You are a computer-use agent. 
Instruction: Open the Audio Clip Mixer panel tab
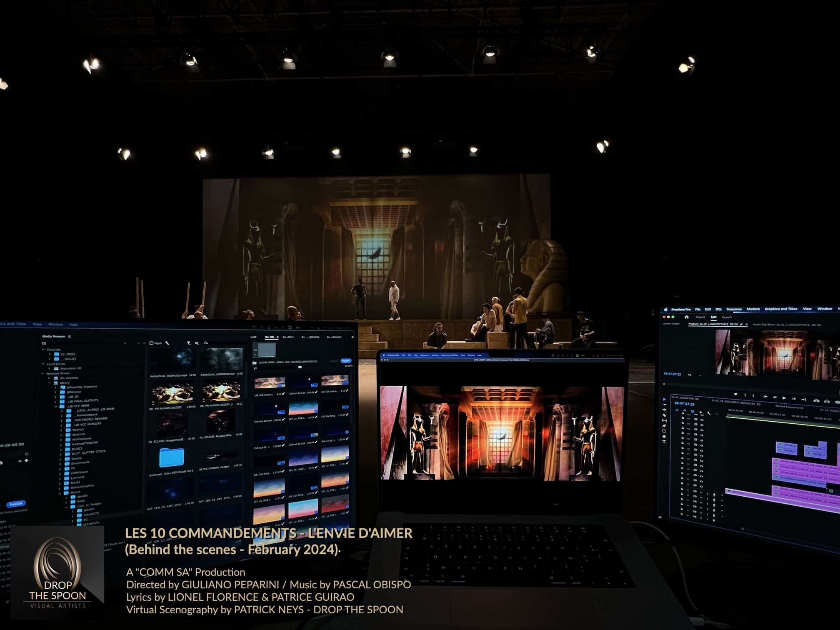pyautogui.click(x=787, y=325)
